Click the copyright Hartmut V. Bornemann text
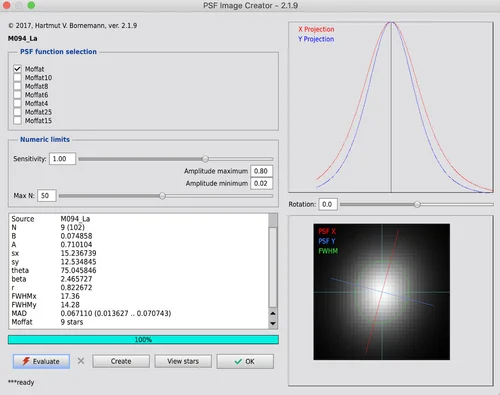Screen dimensions: 500x395 coord(72,26)
